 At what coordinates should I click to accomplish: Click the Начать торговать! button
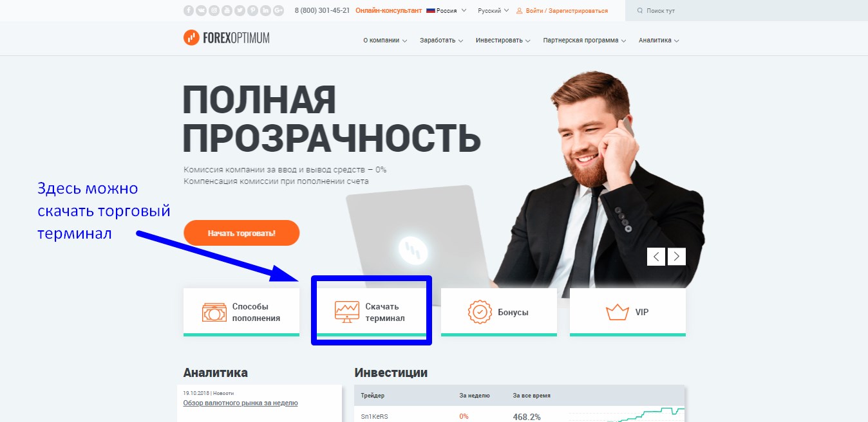point(241,233)
